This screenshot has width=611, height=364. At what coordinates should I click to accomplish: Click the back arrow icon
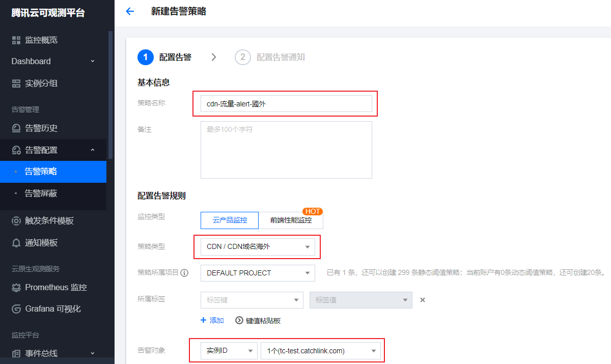130,11
